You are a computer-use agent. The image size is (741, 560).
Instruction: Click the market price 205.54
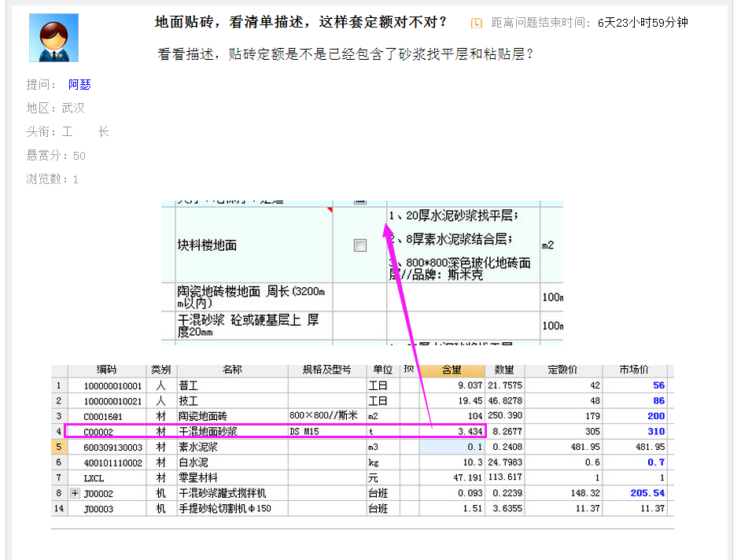(647, 493)
